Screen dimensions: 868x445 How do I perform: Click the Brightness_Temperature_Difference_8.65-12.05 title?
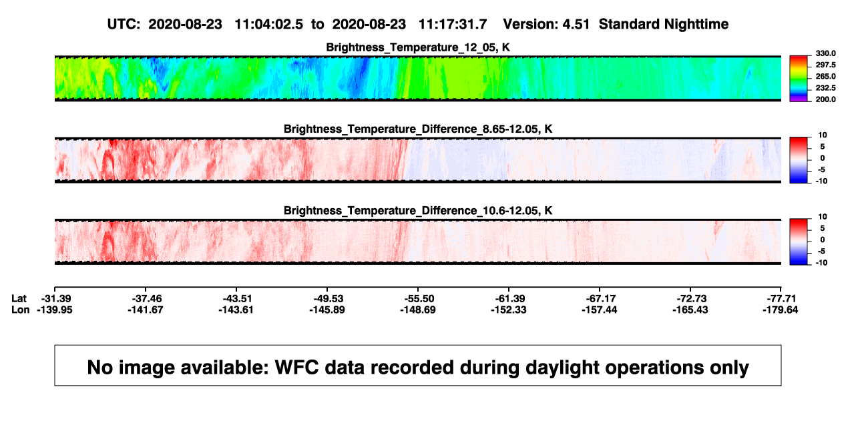pyautogui.click(x=418, y=129)
